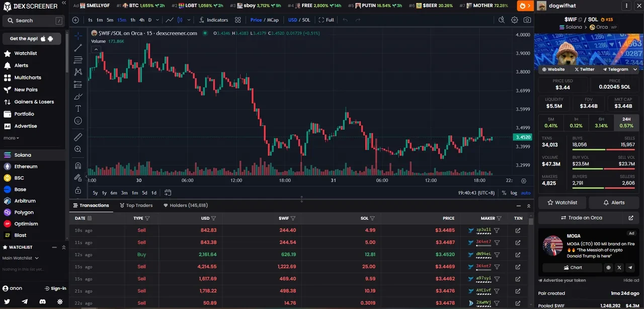Take a chart snapshot with camera icon
644x309 pixels.
527,20
